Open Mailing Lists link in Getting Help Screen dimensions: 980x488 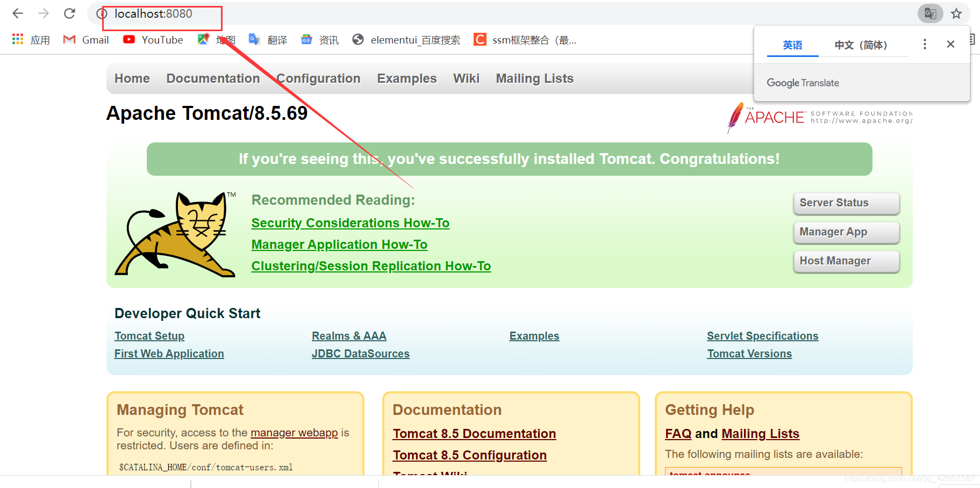[761, 434]
